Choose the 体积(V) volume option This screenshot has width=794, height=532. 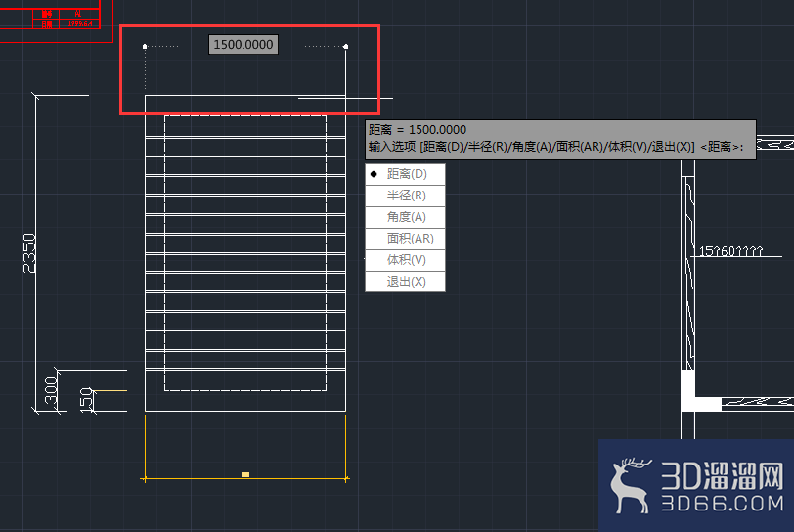(405, 260)
